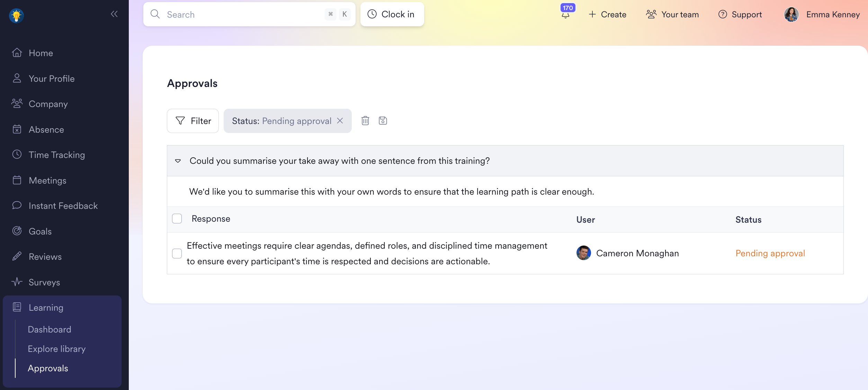Click the Clock in button

[x=392, y=14]
